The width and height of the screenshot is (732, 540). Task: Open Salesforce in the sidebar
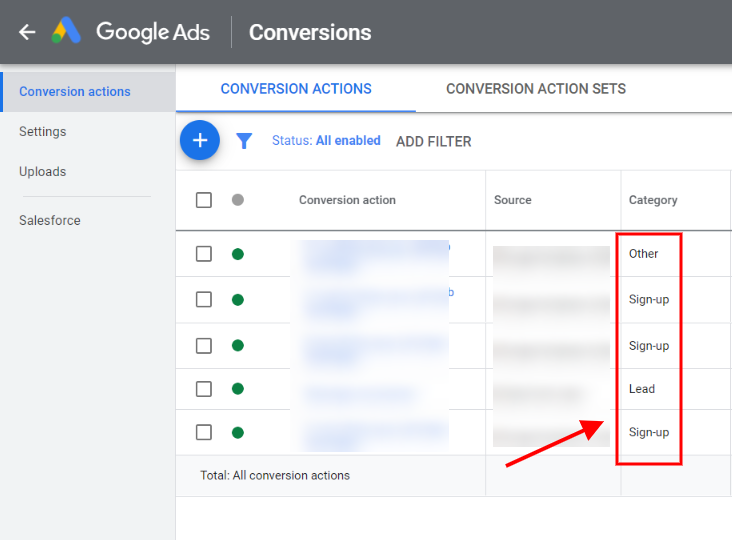pos(49,220)
